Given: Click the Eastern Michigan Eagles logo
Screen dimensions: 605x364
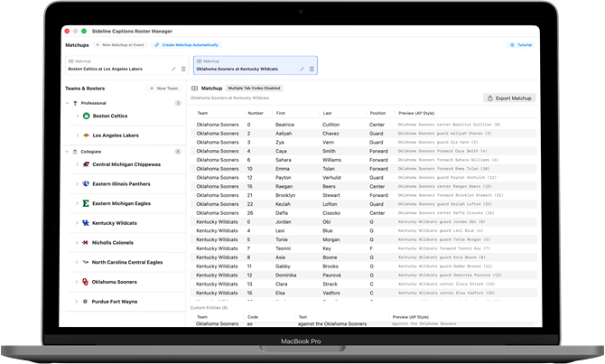Looking at the screenshot, I should click(x=86, y=203).
